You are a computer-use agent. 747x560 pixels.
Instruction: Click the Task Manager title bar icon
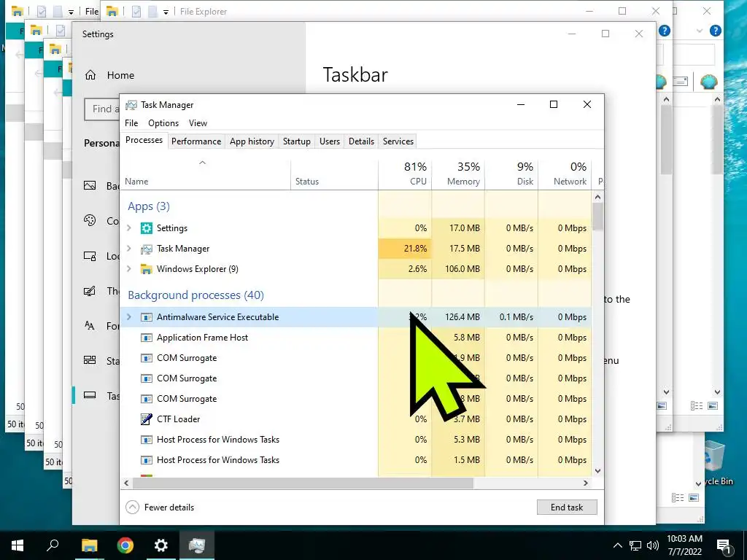[131, 105]
